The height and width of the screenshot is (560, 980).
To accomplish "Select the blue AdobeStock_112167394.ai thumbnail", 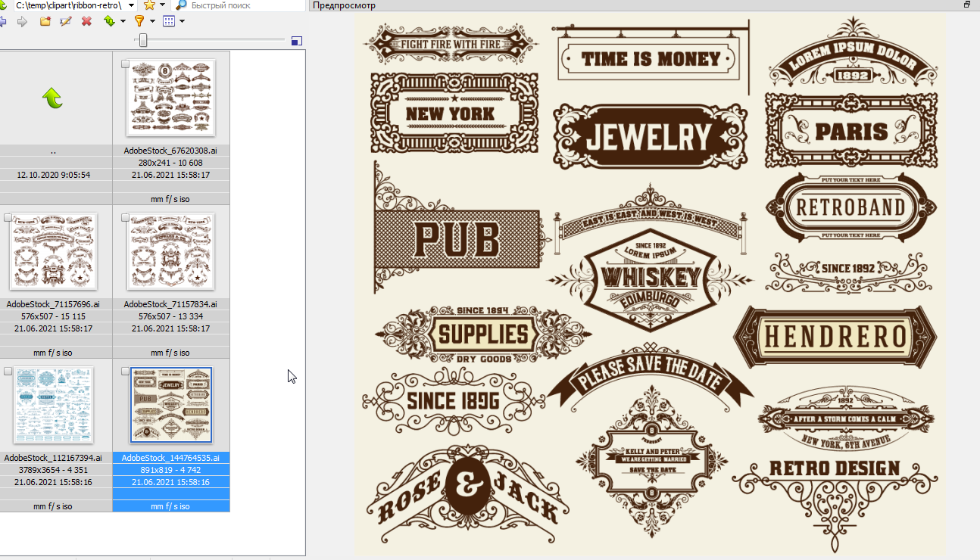I will click(54, 405).
